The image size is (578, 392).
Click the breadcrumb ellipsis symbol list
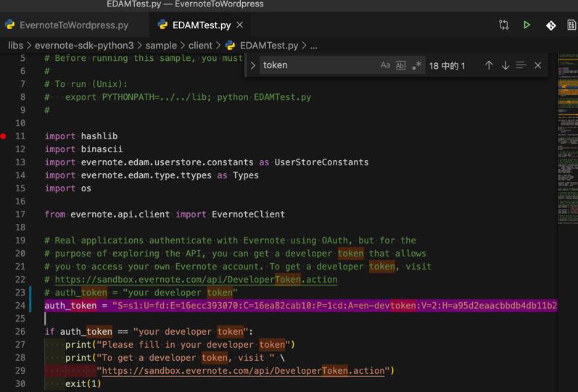314,46
